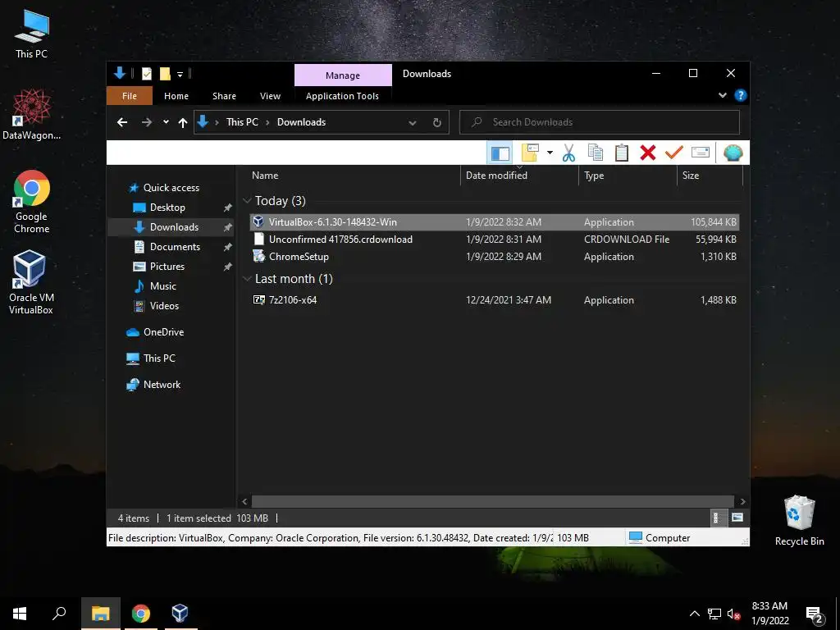
Task: Click the forward navigation arrow
Action: click(x=147, y=123)
